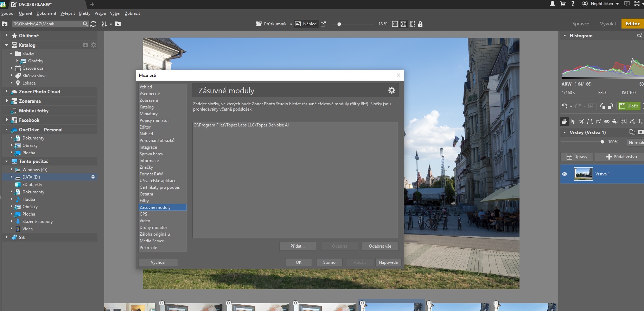Click the refresh folder icon
644x311 pixels.
click(93, 24)
